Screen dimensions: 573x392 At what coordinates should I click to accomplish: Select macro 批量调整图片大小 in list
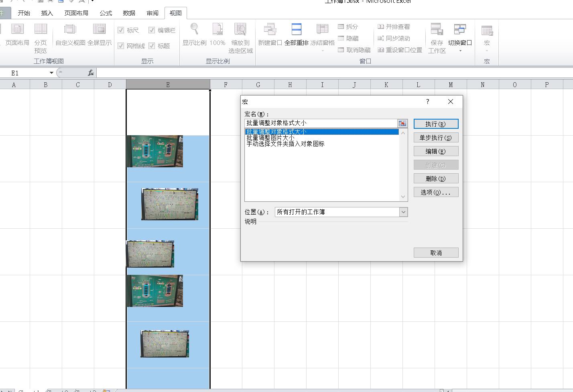270,138
